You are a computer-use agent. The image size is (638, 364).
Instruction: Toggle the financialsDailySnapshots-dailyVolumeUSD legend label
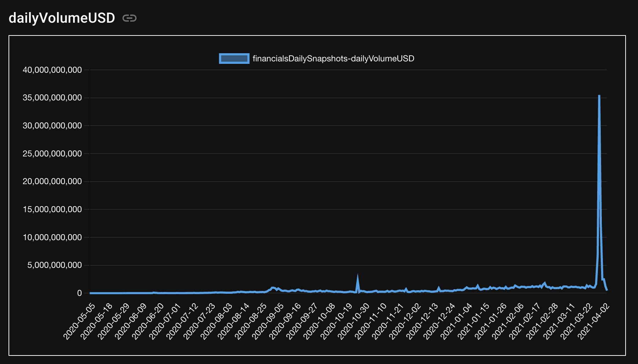(x=334, y=59)
